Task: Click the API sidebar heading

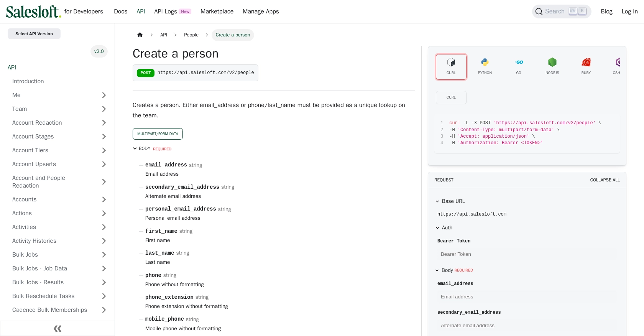Action: (12, 68)
